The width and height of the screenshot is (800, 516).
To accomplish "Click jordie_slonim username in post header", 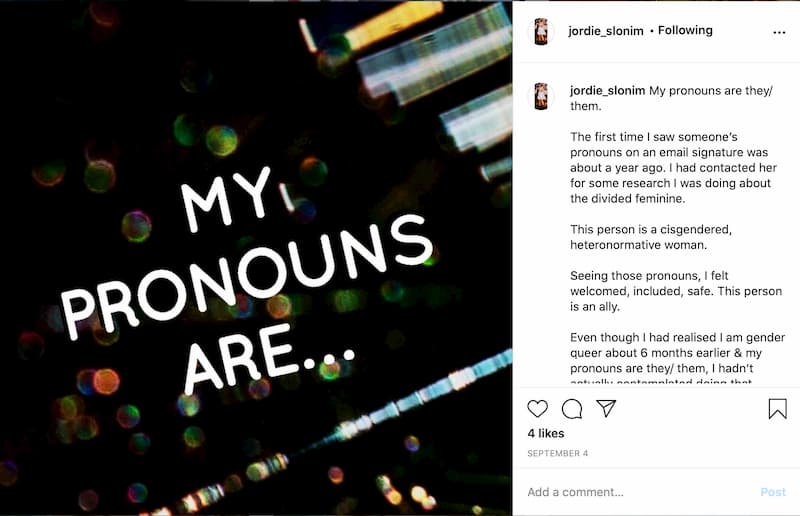I will [x=606, y=31].
